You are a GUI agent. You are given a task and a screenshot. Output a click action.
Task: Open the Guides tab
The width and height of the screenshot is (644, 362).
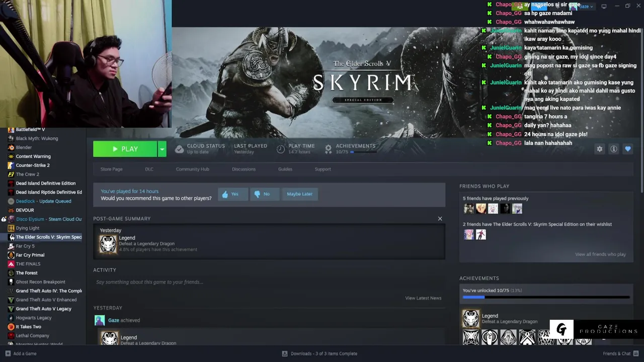click(x=285, y=169)
